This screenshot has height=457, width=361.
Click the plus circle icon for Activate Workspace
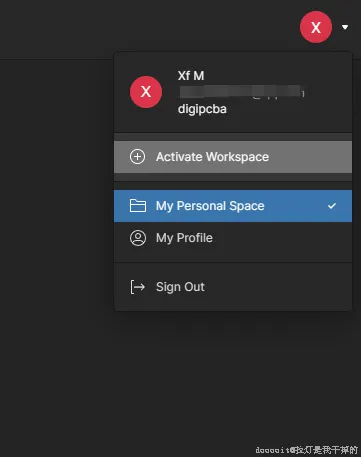[x=137, y=157]
